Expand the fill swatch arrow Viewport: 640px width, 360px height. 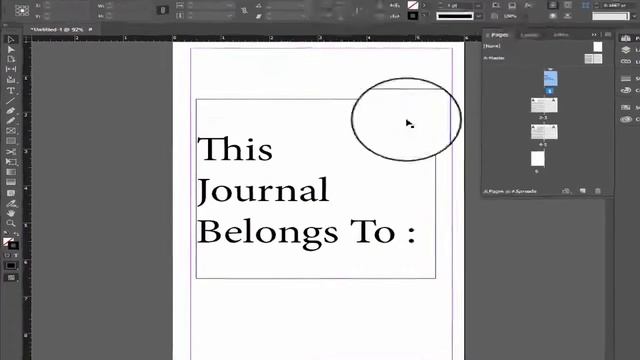tap(424, 5)
